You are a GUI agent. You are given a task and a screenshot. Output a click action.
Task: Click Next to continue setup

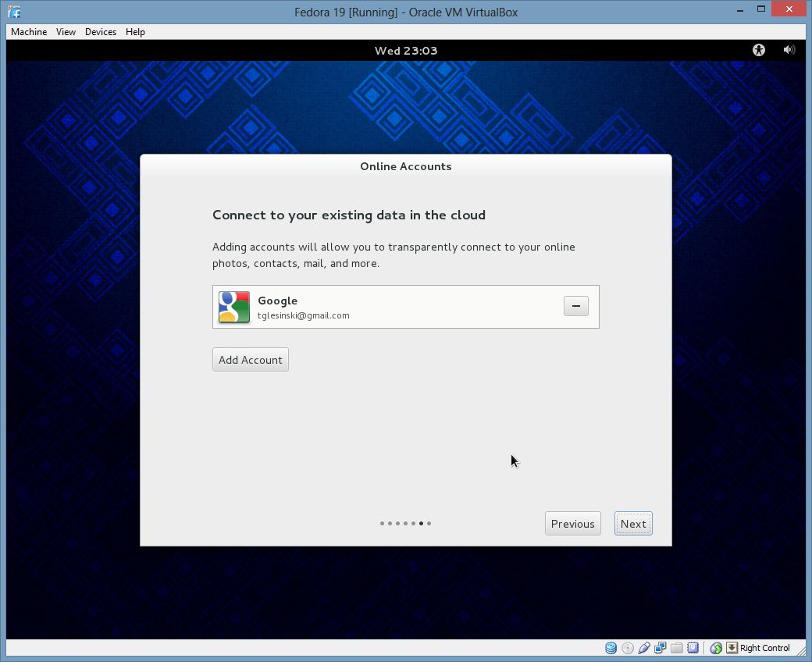[633, 524]
